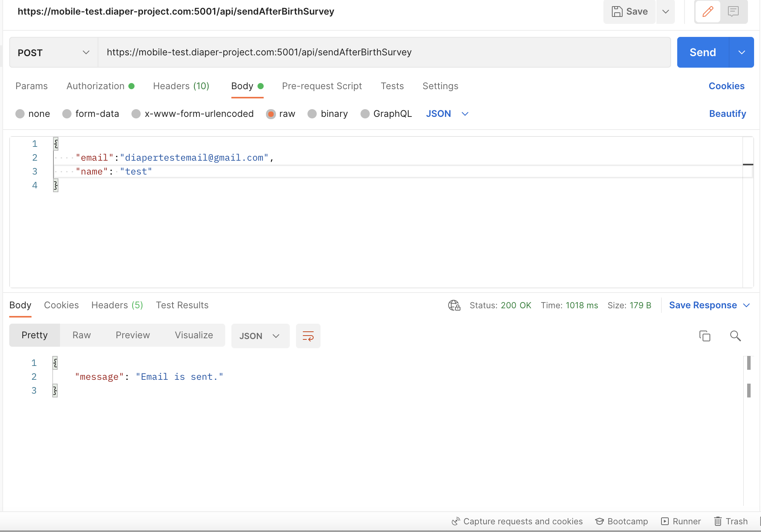Switch response view to Raw
Screen dimensions: 761x532
coord(81,335)
